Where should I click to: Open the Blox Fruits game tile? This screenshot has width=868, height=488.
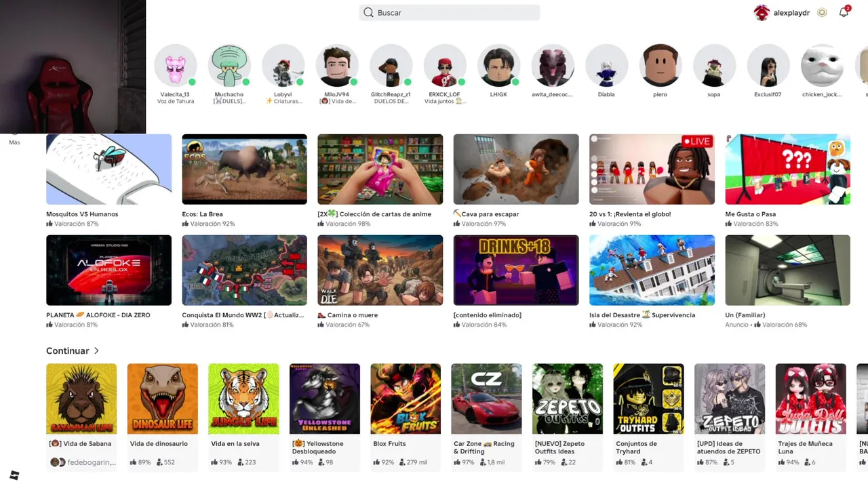(406, 416)
